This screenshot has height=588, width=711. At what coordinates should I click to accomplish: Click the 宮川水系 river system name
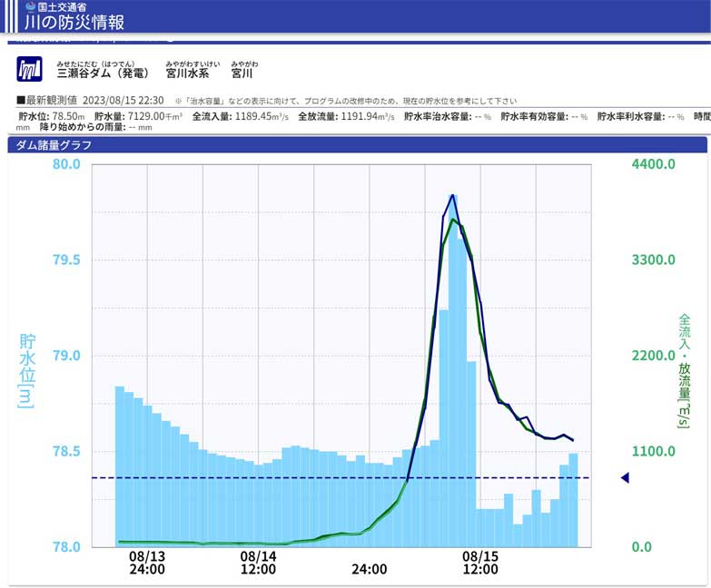tap(187, 73)
